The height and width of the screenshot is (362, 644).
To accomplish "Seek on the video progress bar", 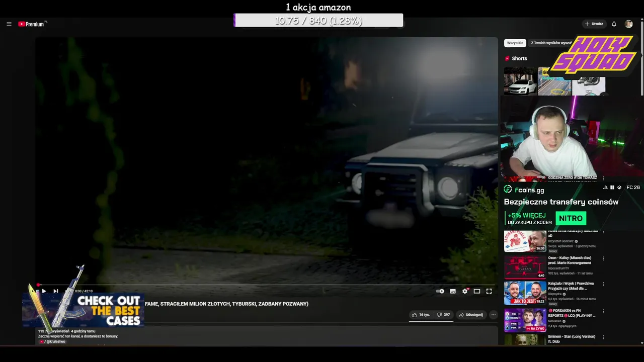I will (266, 285).
